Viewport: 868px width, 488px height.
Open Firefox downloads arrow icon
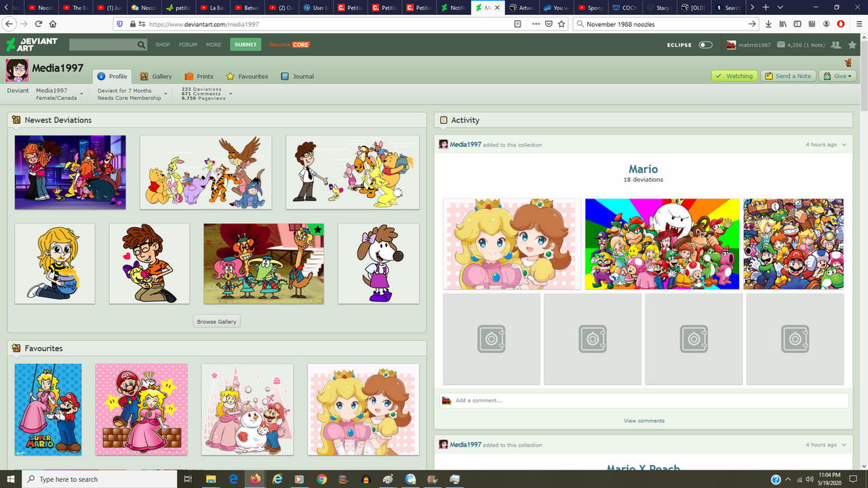tap(768, 24)
